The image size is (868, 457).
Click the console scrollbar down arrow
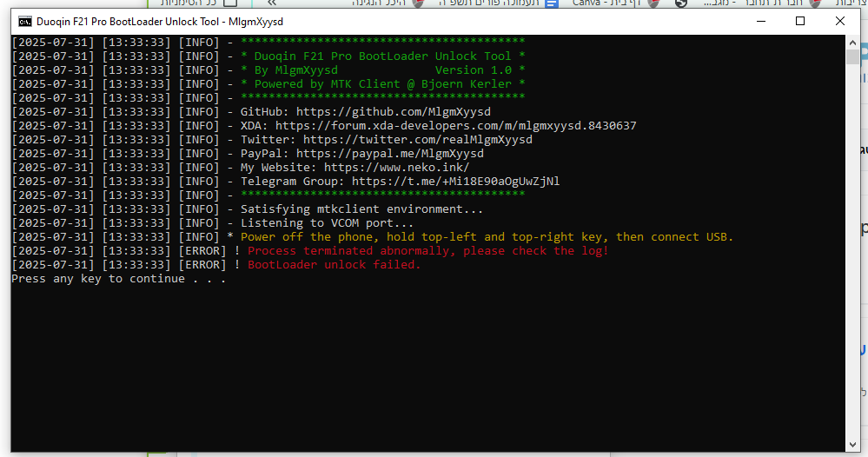tap(852, 444)
